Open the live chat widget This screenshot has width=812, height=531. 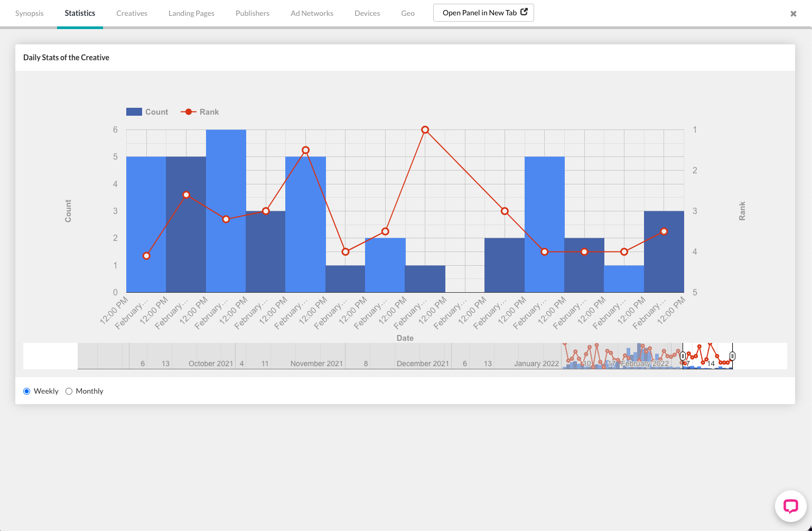pyautogui.click(x=790, y=506)
